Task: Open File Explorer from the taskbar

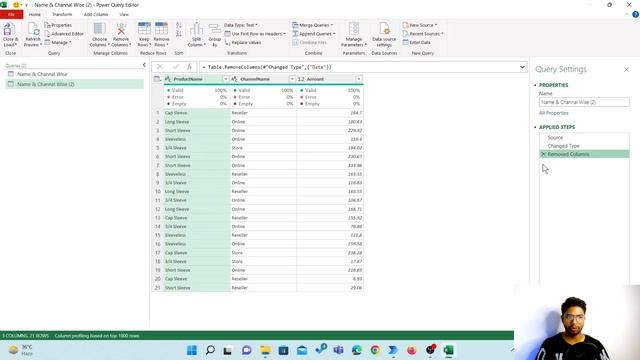Action: tap(265, 350)
